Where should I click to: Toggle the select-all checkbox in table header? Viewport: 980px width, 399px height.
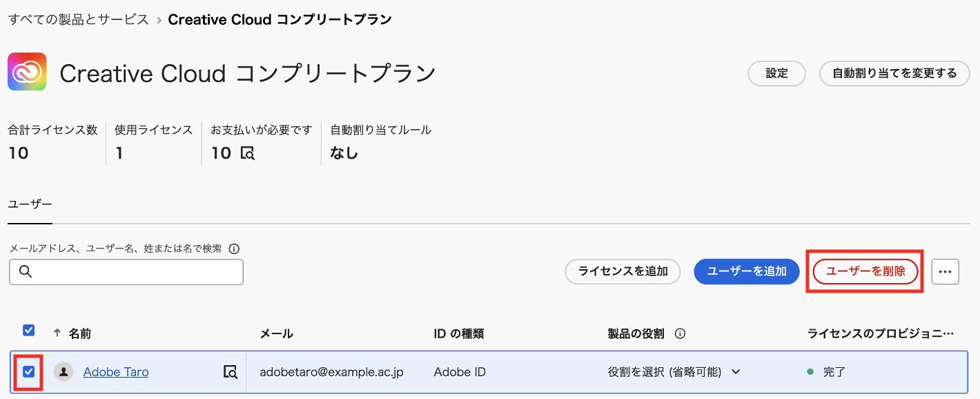29,330
